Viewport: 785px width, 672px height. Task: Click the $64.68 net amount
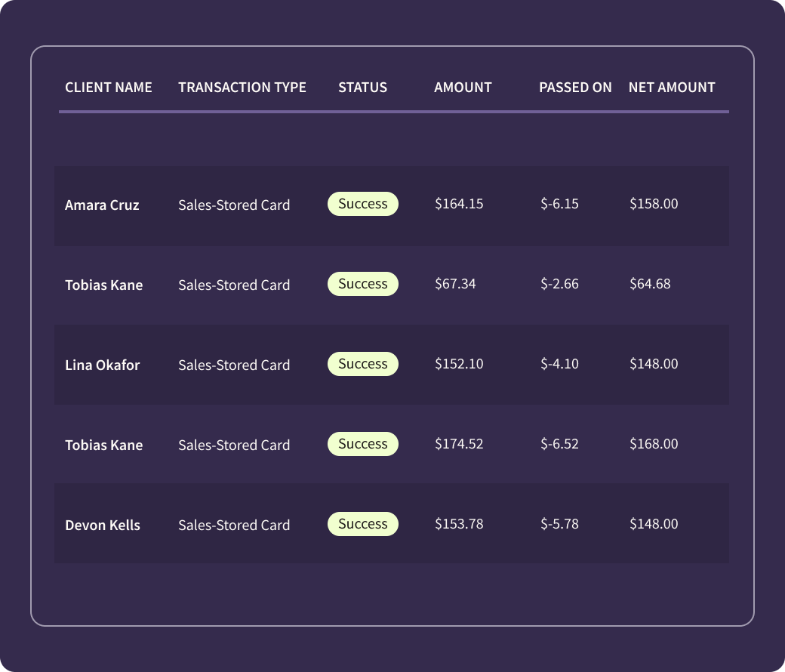click(650, 284)
